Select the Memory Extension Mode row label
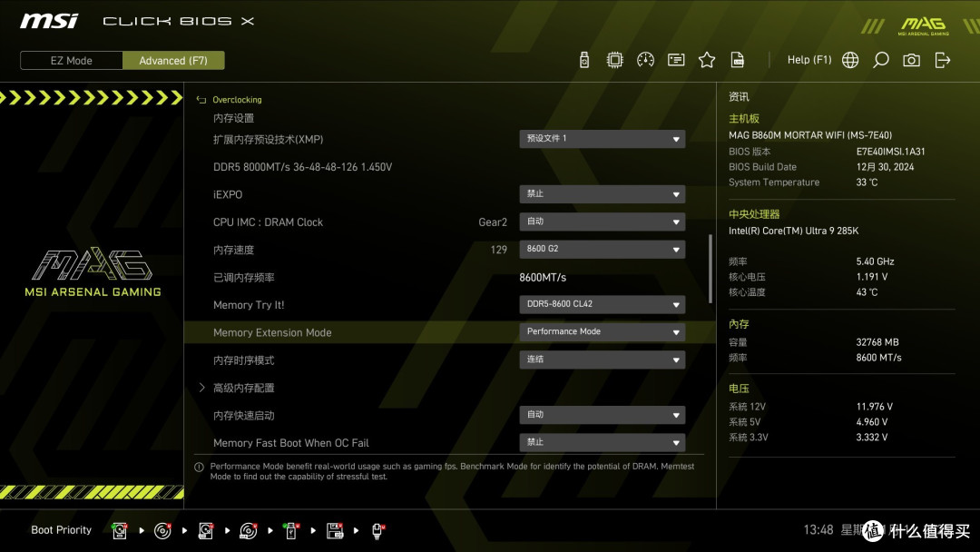The width and height of the screenshot is (980, 552). pos(272,332)
